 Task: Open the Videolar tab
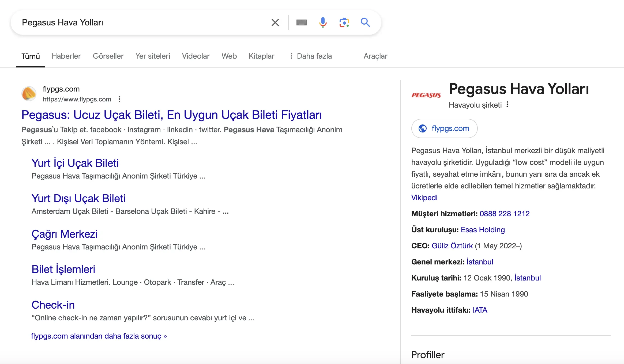[196, 56]
